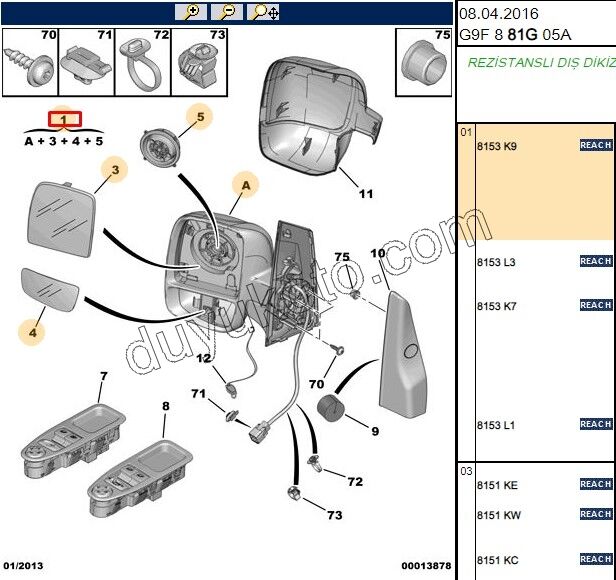The image size is (616, 580).
Task: Click the REACH badge beside 8153 K7
Action: click(x=596, y=305)
